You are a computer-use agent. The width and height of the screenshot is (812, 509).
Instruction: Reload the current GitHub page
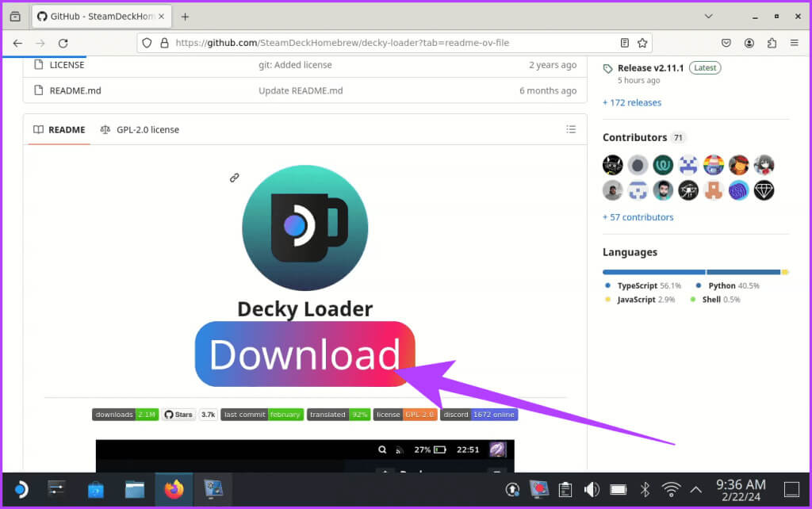pos(63,43)
